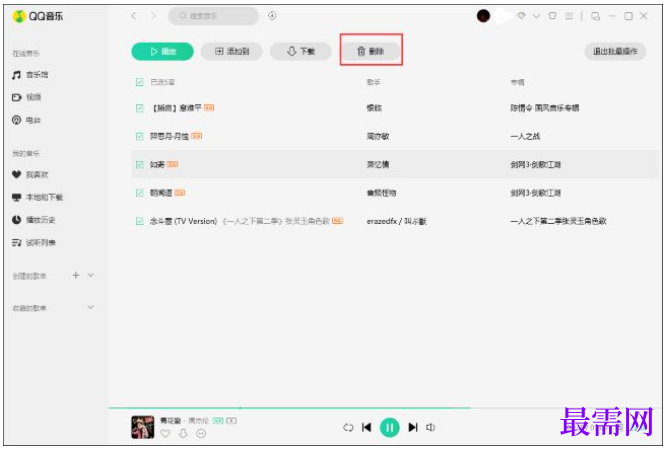Click the singer name in 如寄 row

point(378,165)
